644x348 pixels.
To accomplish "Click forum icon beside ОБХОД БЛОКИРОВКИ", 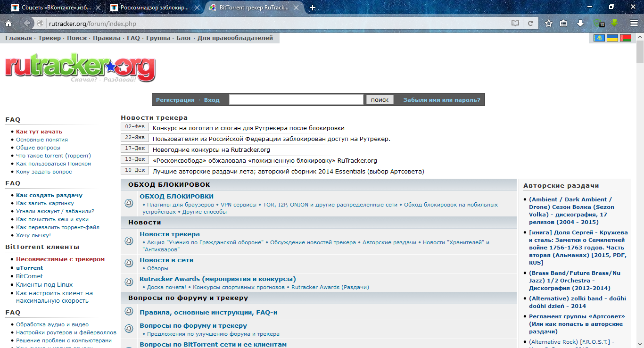I will point(129,203).
